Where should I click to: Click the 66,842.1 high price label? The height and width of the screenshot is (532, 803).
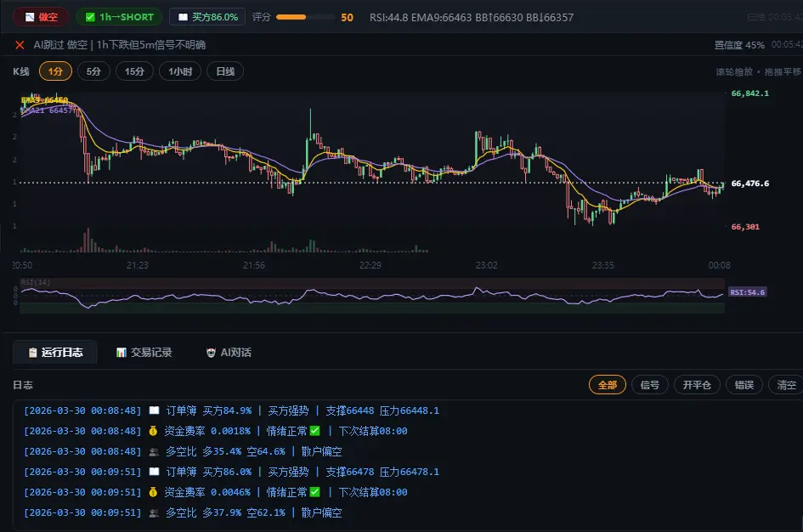(749, 93)
